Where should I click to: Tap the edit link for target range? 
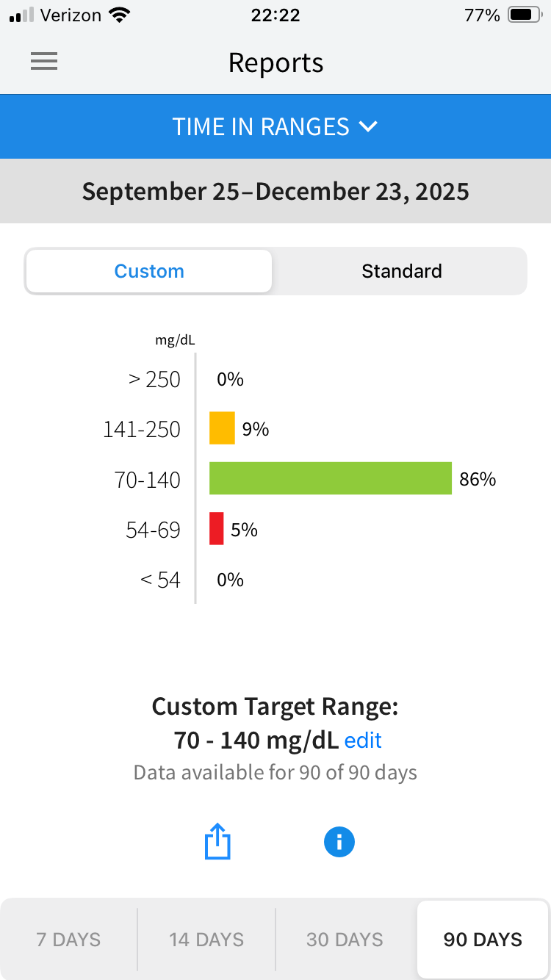[x=363, y=740]
